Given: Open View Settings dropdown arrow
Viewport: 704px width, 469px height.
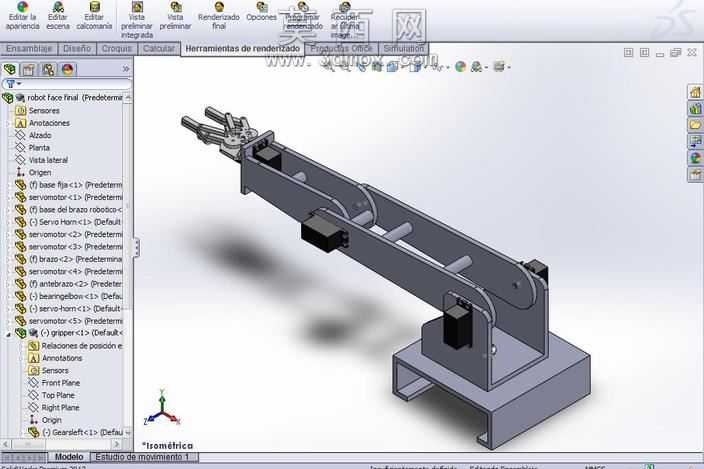Looking at the screenshot, I should pos(509,68).
